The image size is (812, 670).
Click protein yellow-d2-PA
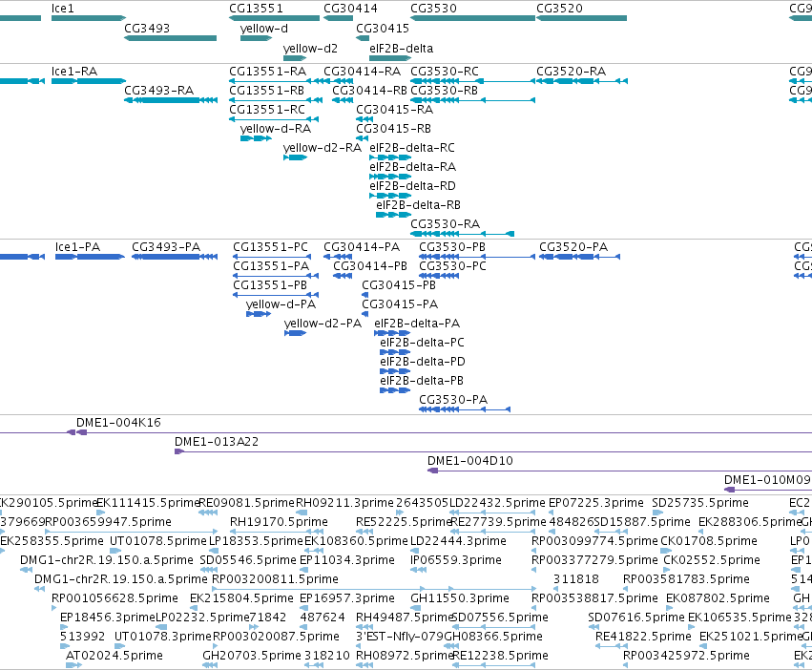pyautogui.click(x=323, y=324)
